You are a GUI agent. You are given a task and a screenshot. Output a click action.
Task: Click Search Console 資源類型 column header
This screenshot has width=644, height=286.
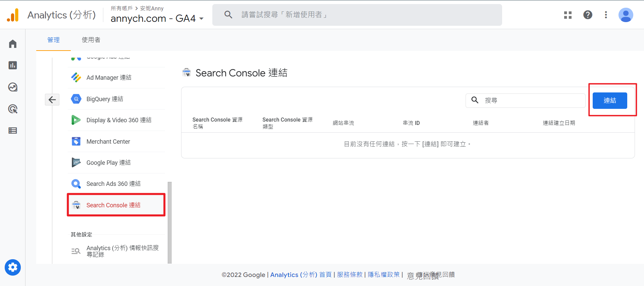[x=287, y=123]
